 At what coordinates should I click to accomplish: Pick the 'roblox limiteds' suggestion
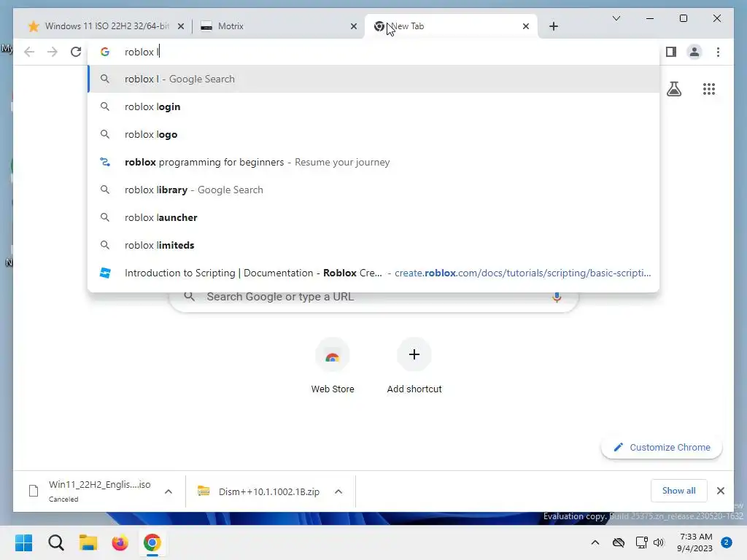[373, 245]
